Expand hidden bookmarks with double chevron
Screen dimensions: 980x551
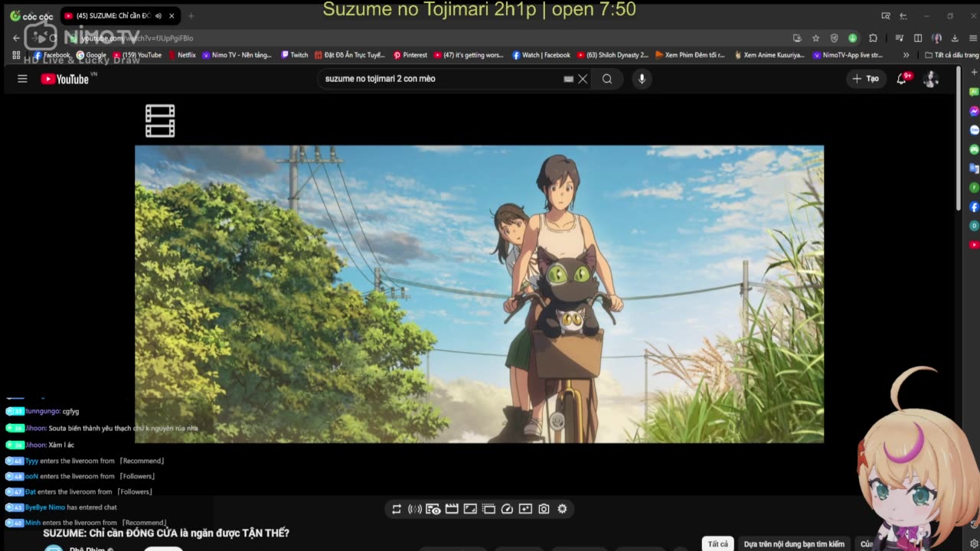pyautogui.click(x=906, y=55)
